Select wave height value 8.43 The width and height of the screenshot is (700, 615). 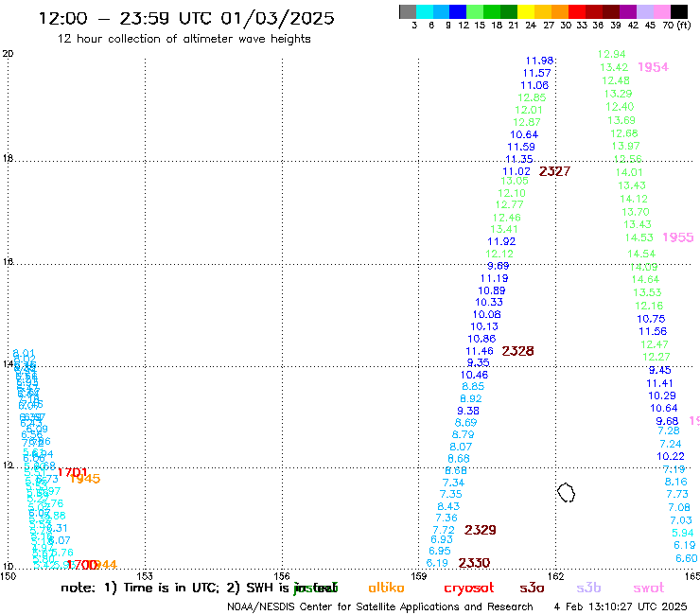point(448,506)
